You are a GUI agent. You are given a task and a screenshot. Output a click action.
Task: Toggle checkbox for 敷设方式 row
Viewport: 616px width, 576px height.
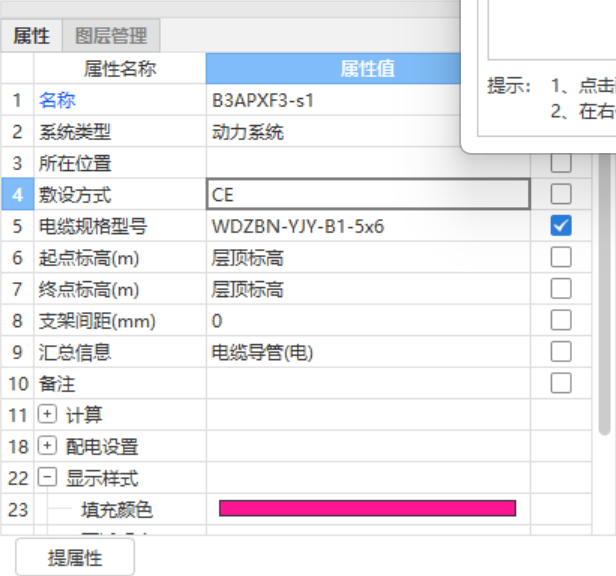pyautogui.click(x=561, y=194)
